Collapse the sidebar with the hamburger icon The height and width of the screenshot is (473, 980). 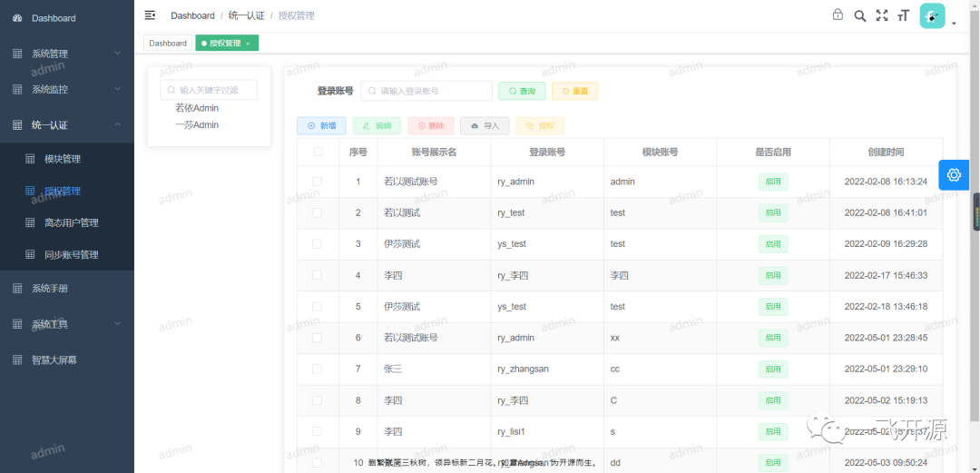click(150, 15)
